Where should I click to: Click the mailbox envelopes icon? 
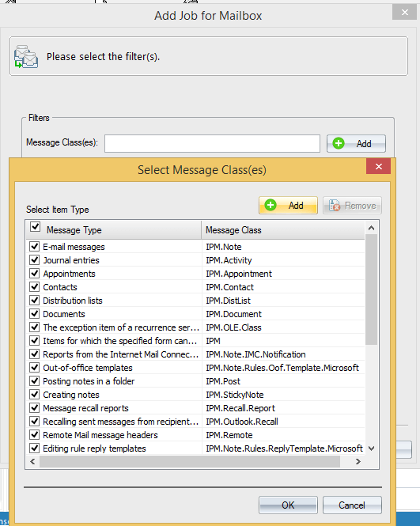[x=26, y=57]
